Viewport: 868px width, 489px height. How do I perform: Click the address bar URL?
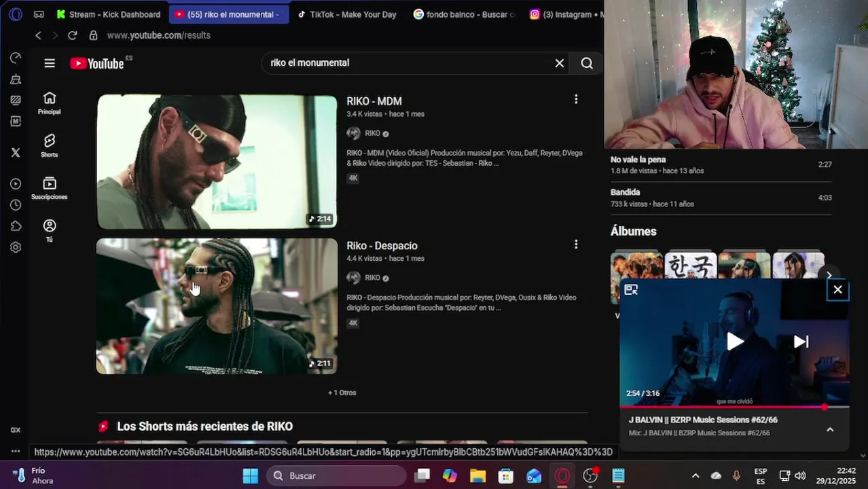158,35
